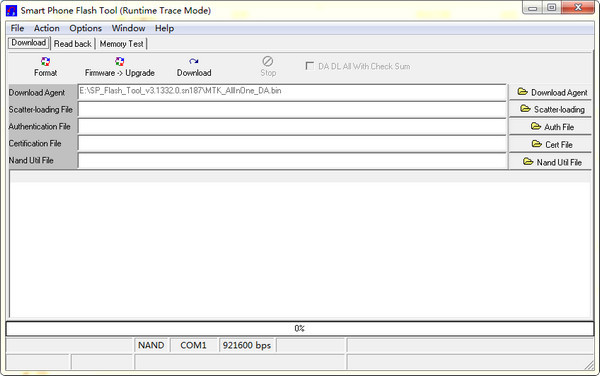Viewport: 600px width, 376px height.
Task: Click the Download Agent path field
Action: [x=292, y=92]
